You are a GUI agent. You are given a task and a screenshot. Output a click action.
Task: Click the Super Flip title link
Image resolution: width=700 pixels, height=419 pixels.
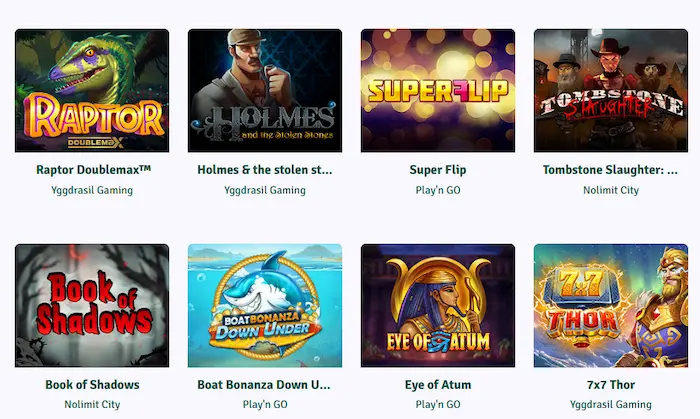(x=438, y=170)
